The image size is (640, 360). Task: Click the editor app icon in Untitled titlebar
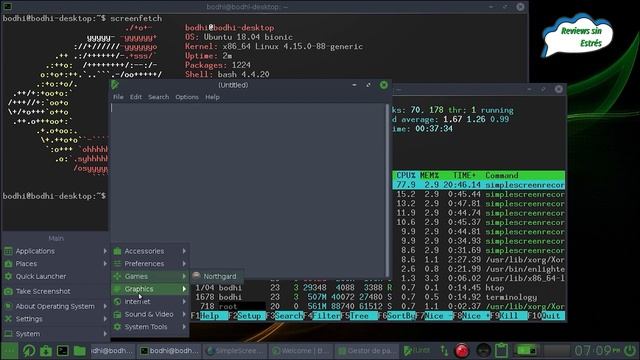coord(115,85)
